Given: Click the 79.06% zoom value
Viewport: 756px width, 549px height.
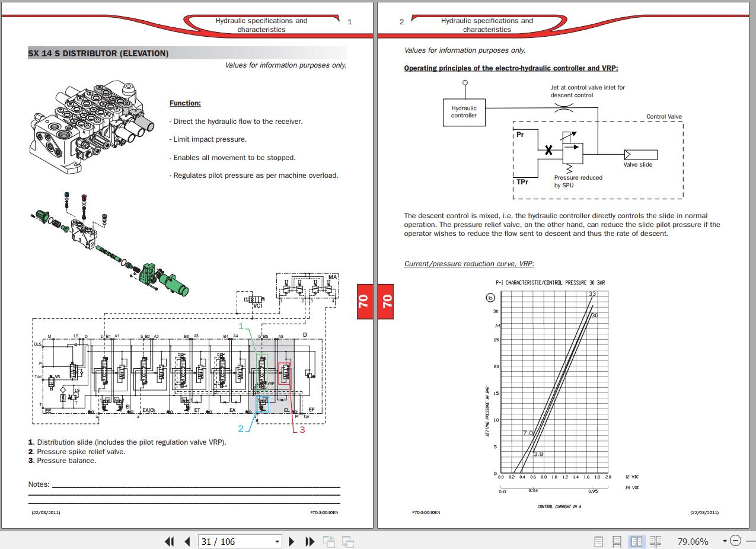Looking at the screenshot, I should pyautogui.click(x=693, y=541).
